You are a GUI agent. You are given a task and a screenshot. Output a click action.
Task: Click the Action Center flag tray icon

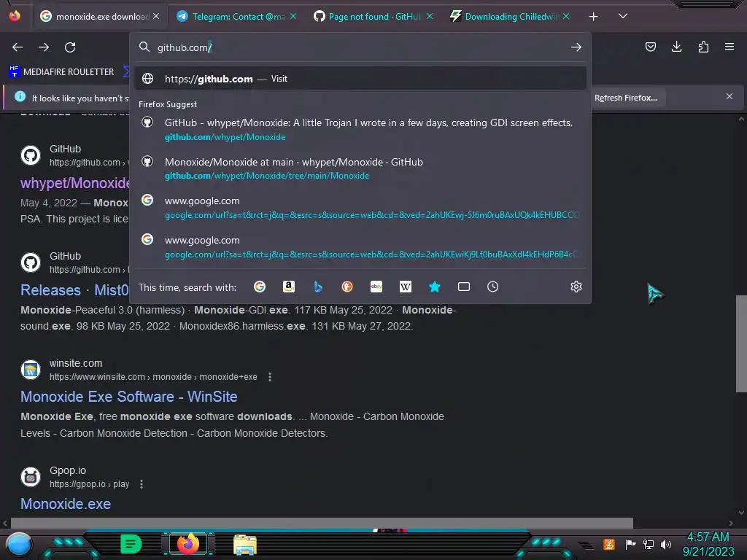[630, 544]
